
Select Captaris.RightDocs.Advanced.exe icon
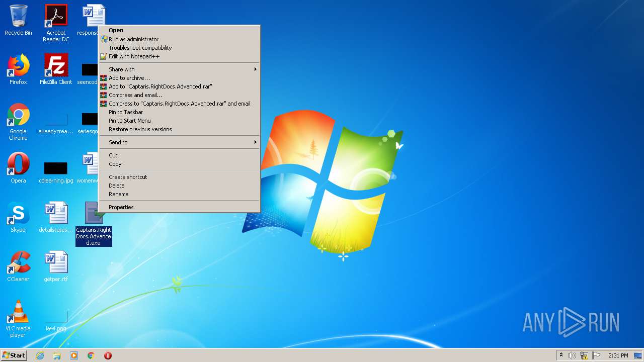[x=94, y=224]
